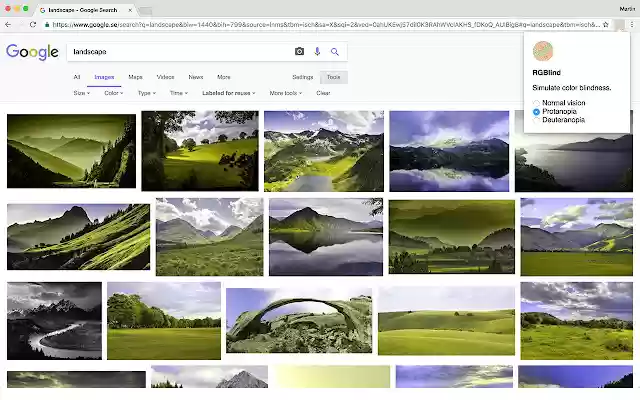The image size is (640, 400).
Task: Go back with the browser back arrow
Action: pyautogui.click(x=8, y=24)
